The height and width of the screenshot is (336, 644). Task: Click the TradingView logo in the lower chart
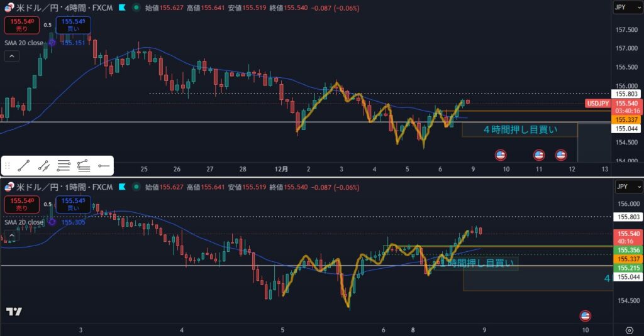[14, 312]
